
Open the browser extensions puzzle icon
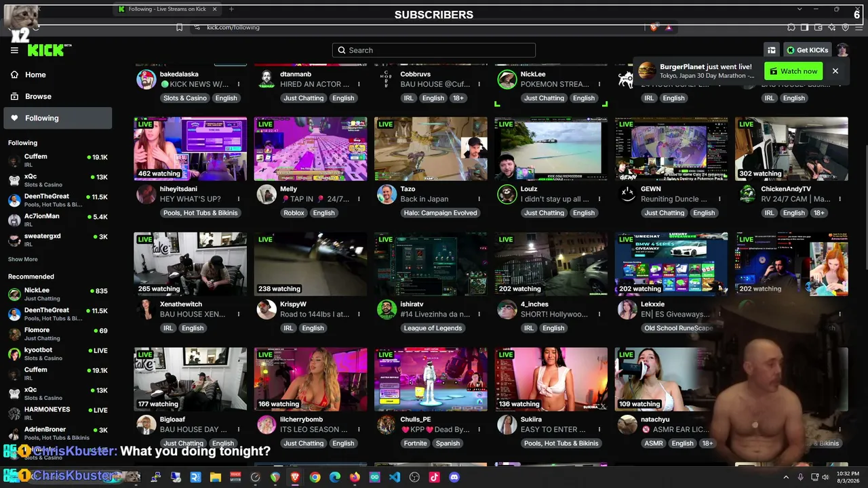tap(791, 27)
